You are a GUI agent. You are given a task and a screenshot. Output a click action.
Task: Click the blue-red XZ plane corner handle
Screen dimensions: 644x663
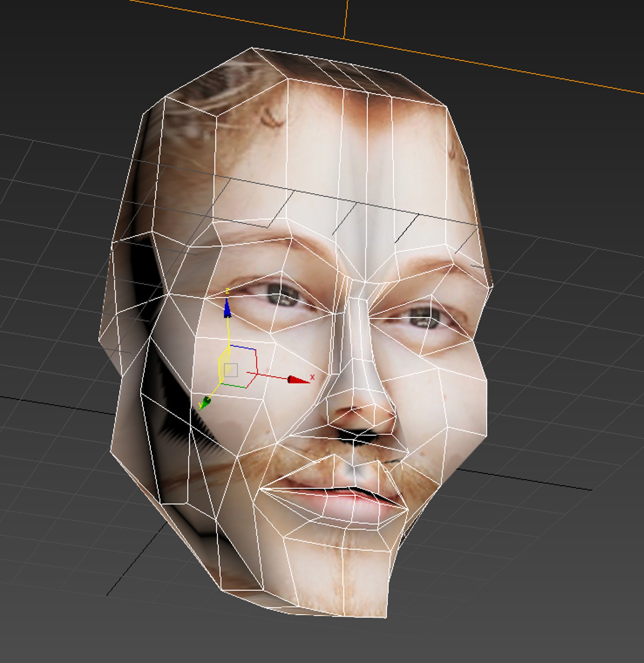255,349
